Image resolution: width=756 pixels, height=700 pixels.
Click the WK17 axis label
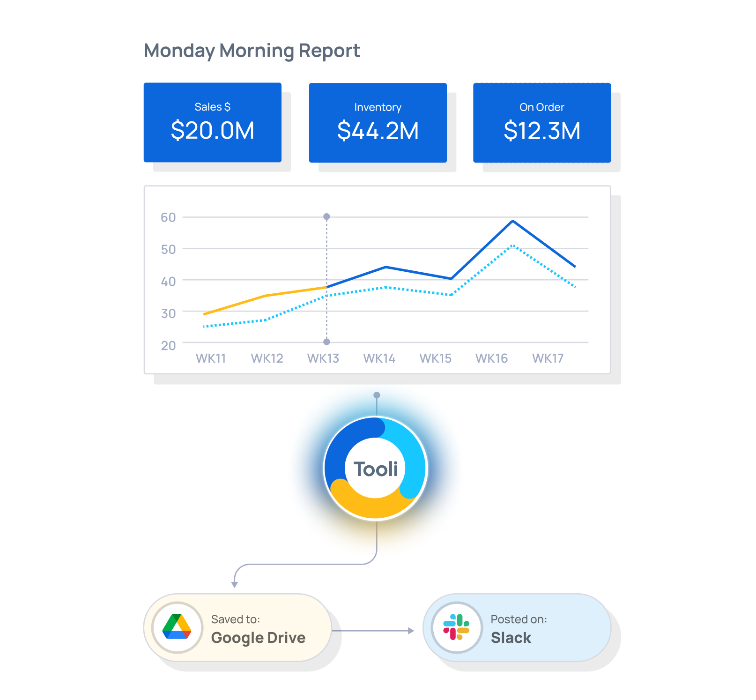pyautogui.click(x=548, y=358)
